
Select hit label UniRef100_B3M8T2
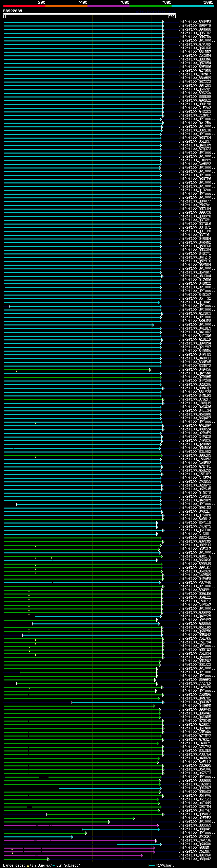point(195,366)
